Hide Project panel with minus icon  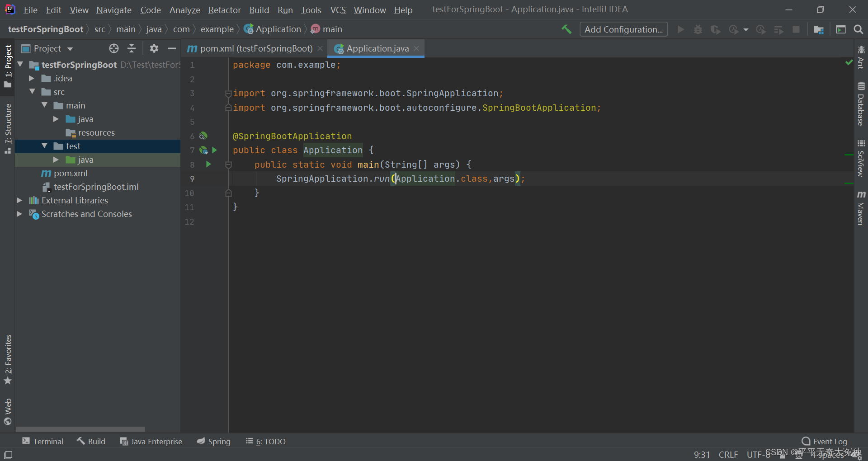point(172,48)
